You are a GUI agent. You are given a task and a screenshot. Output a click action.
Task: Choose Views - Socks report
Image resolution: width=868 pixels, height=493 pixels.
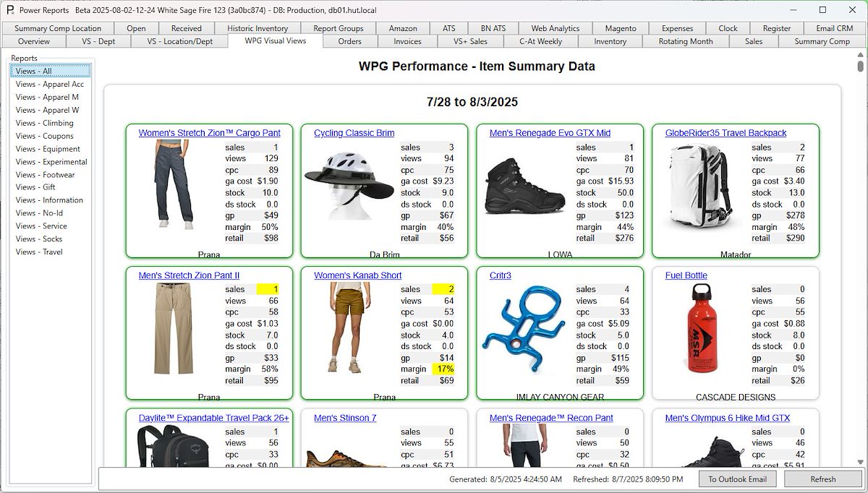[50, 239]
